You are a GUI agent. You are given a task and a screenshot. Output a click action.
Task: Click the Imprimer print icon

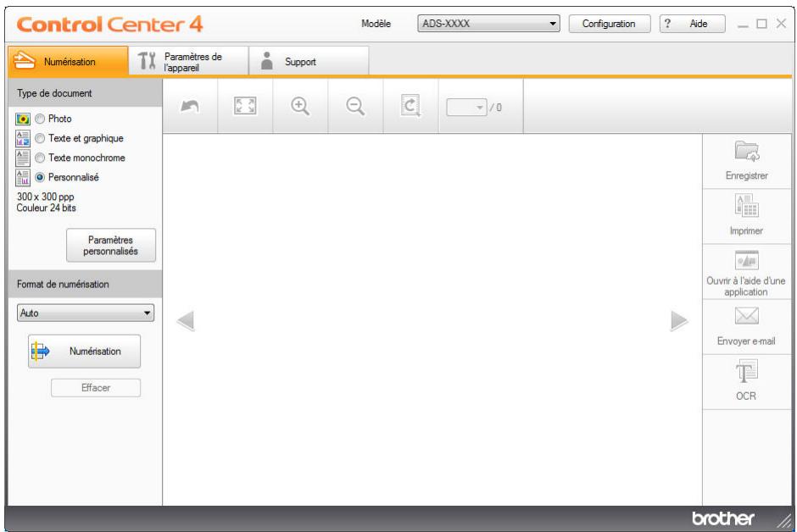(746, 206)
